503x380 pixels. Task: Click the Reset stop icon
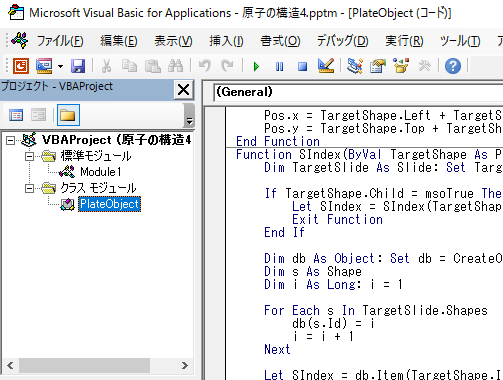click(x=302, y=66)
